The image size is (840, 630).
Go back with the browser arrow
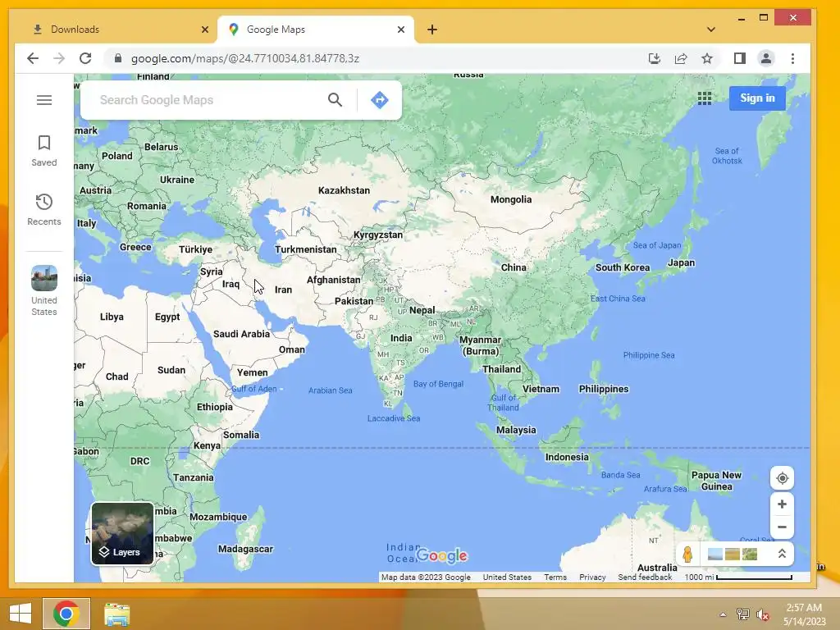[33, 58]
